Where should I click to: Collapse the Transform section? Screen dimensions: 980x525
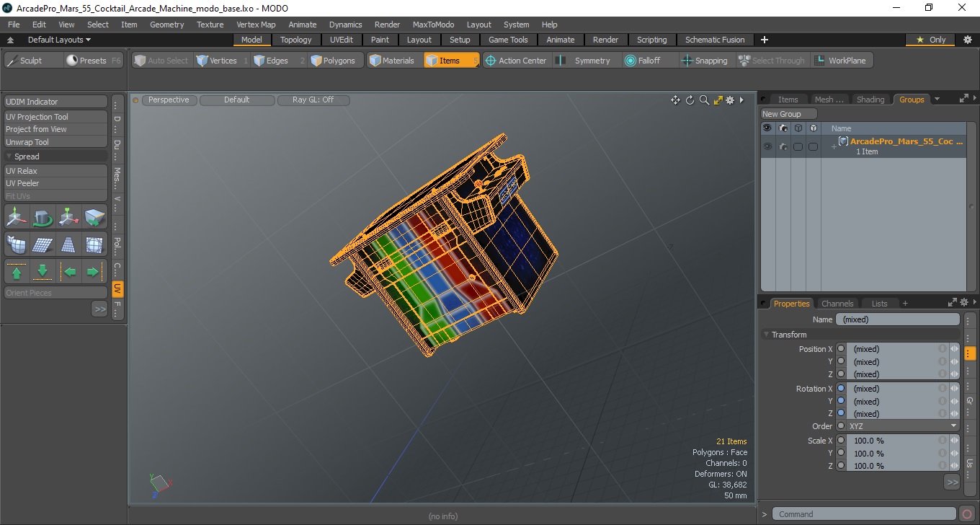pos(767,335)
